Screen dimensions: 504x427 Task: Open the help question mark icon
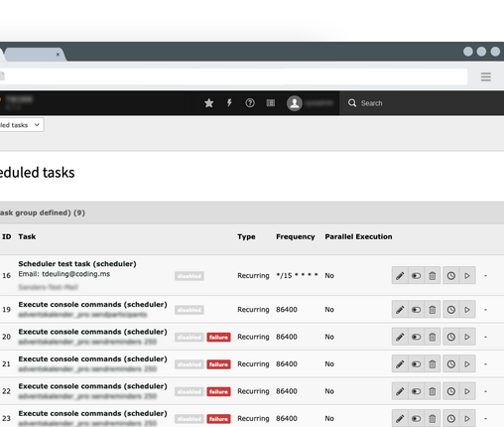click(x=250, y=103)
